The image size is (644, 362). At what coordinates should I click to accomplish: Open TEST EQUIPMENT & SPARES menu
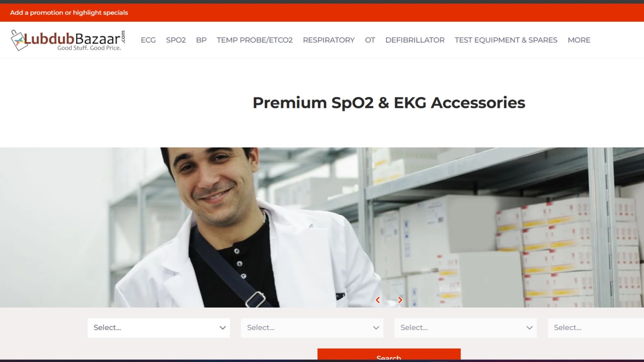(506, 40)
